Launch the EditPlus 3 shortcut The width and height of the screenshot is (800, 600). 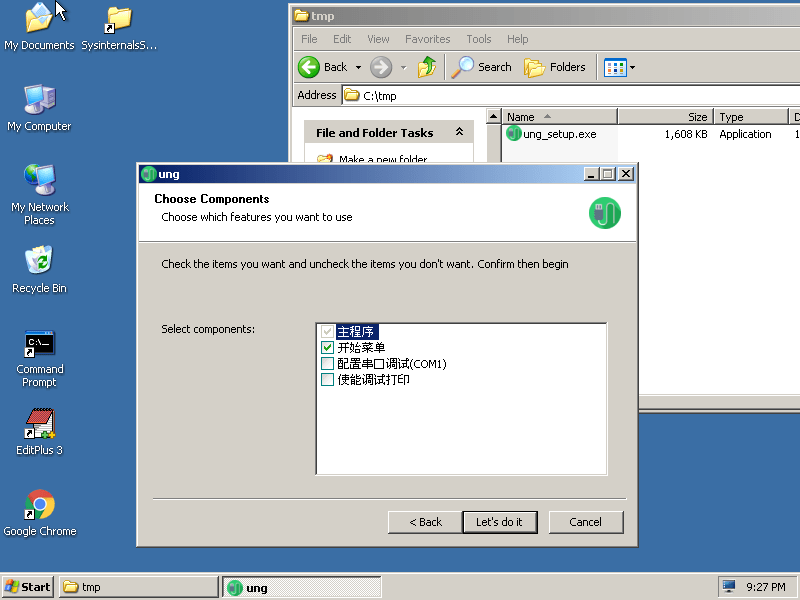[x=39, y=425]
